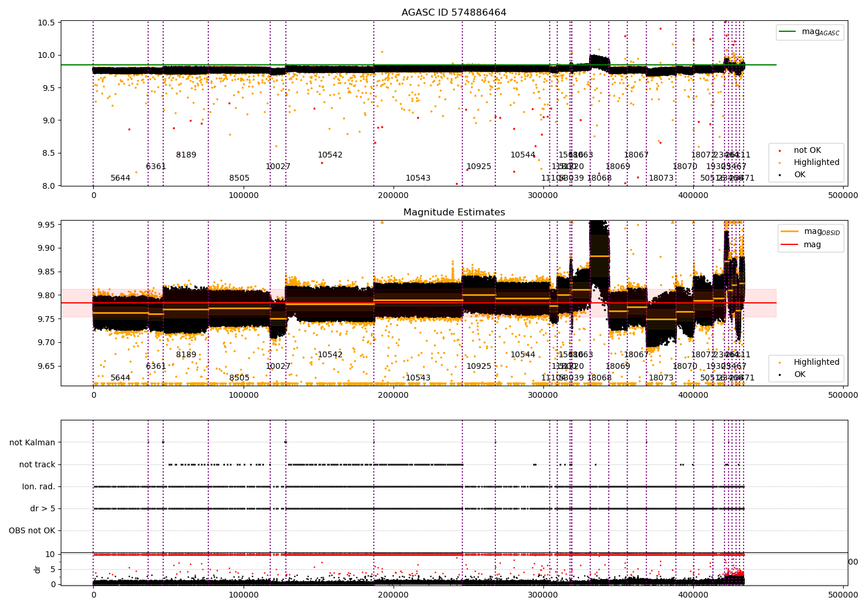Click obsid label 10027 in Magnitude Estimates plot
The image size is (868, 608).
tap(278, 367)
